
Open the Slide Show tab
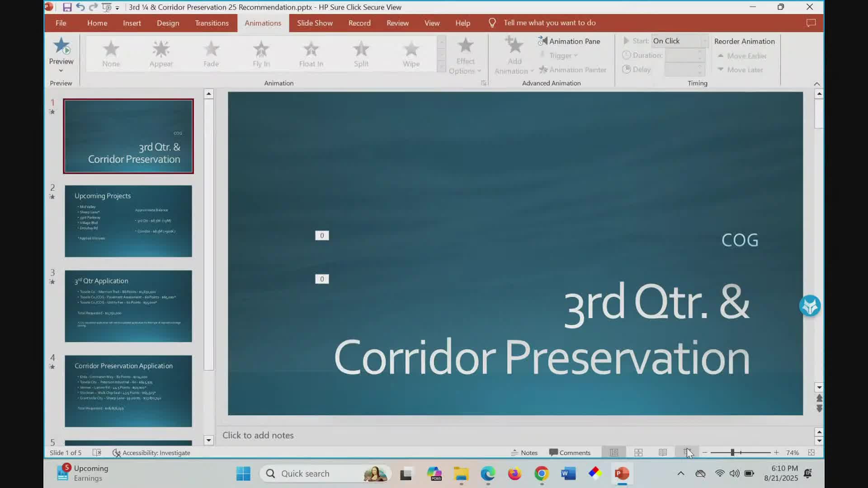(x=315, y=23)
